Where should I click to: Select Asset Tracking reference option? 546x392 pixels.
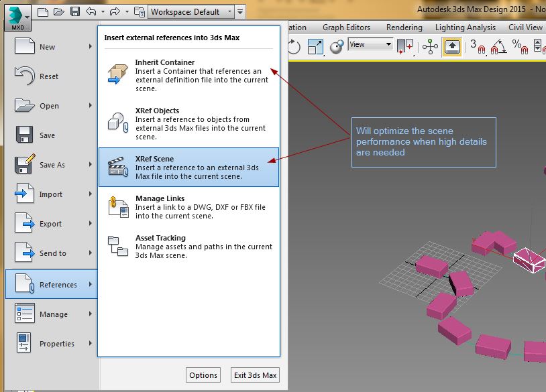tap(188, 247)
